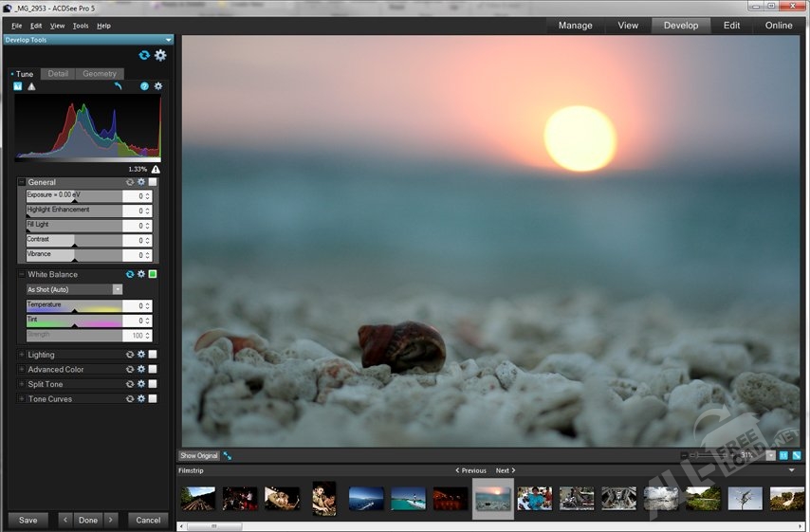This screenshot has height=532, width=810.
Task: Click the histogram icon in the Tune tab
Action: click(18, 86)
